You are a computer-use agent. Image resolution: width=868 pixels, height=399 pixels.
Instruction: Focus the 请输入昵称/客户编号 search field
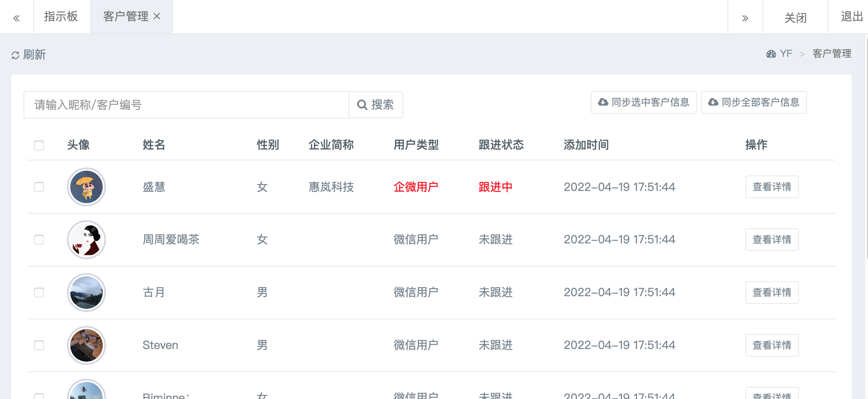pos(186,105)
